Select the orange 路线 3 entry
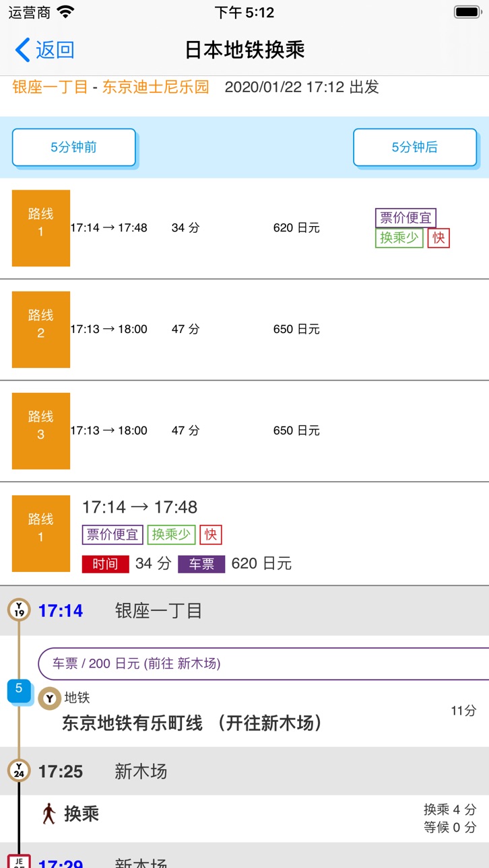Screen dimensions: 489x868 [41, 431]
